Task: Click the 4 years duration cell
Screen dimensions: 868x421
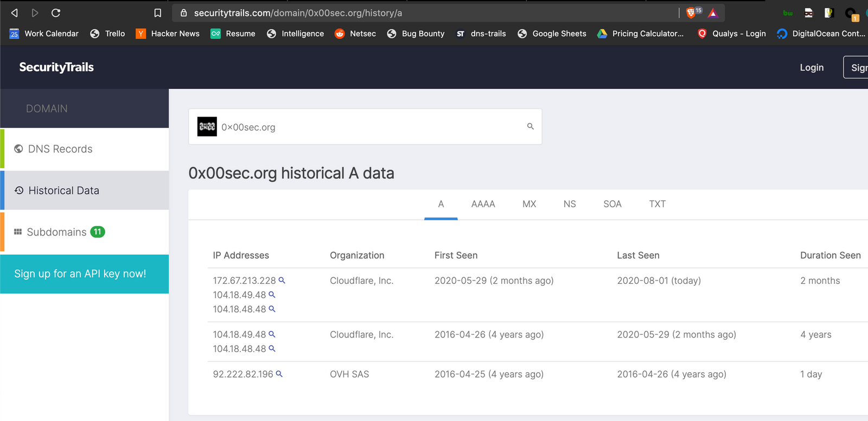Action: coord(816,334)
